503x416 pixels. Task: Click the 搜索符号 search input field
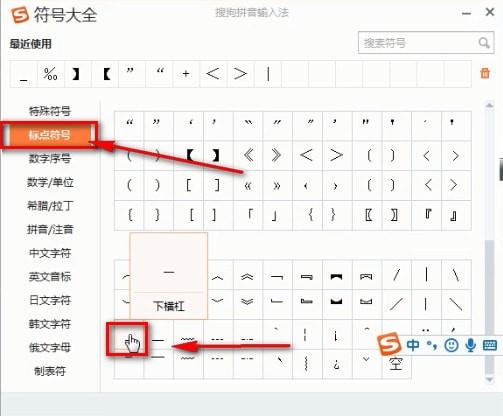(x=418, y=43)
